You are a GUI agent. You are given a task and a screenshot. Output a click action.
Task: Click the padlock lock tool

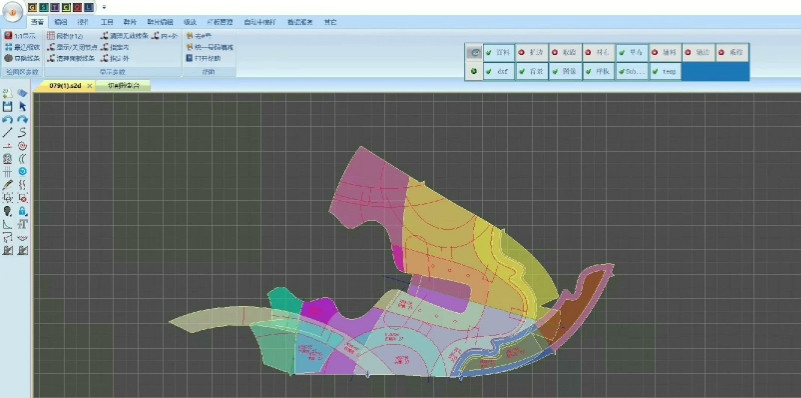coord(22,211)
